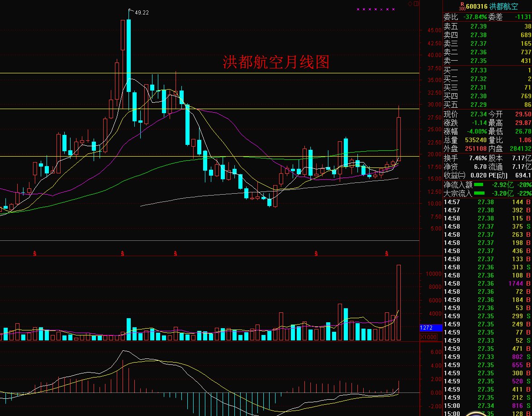Select the 买四 27.30 order row
The height and width of the screenshot is (416, 532).
tap(487, 96)
